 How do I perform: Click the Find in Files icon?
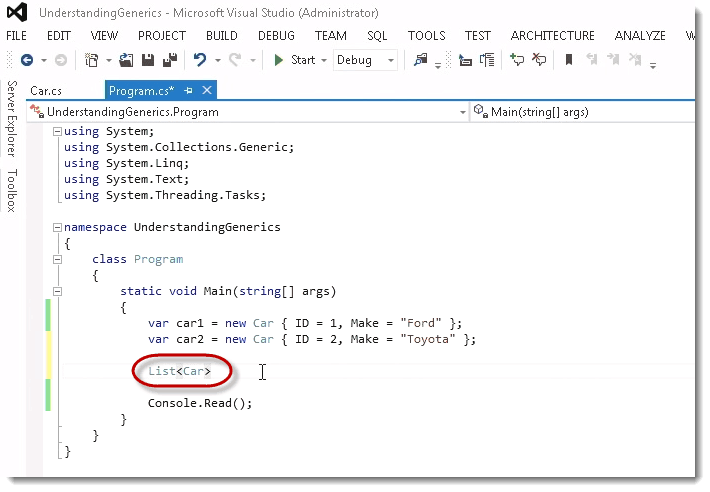point(421,60)
